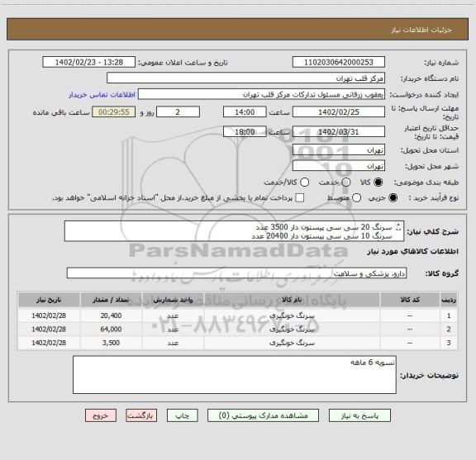Image resolution: width=476 pixels, height=460 pixels.
Task: Select the خدمت radio button
Action: pos(346,183)
